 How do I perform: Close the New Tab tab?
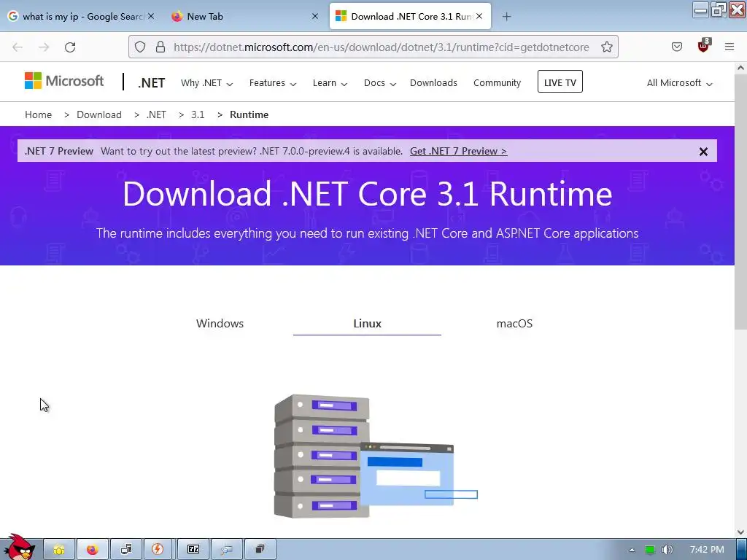315,16
